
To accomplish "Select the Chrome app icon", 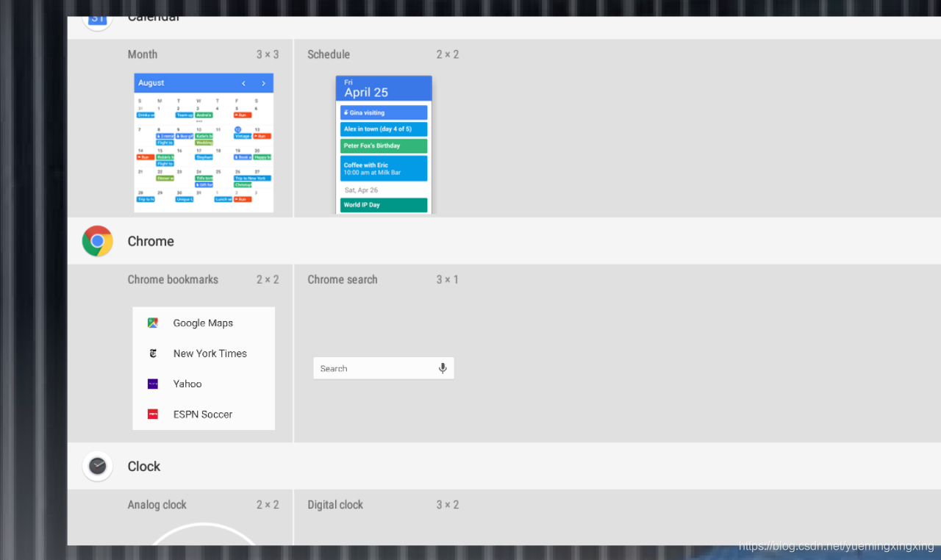I will pos(98,241).
